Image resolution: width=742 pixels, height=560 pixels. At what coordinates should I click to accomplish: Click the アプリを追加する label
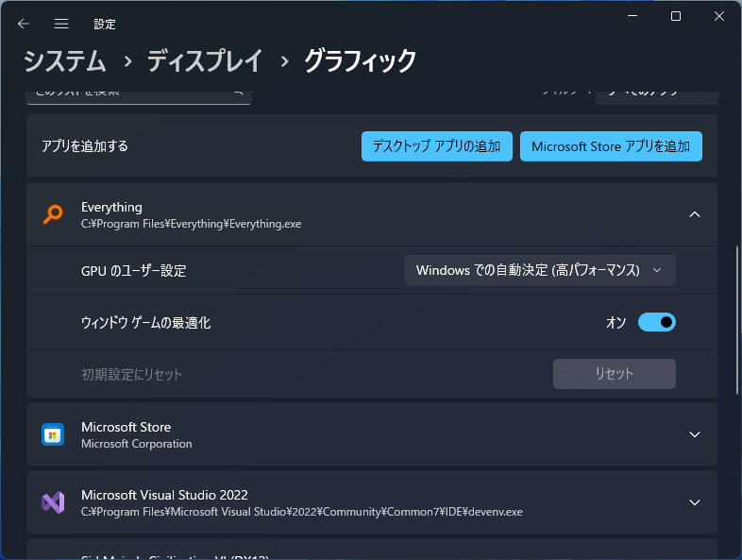85,146
